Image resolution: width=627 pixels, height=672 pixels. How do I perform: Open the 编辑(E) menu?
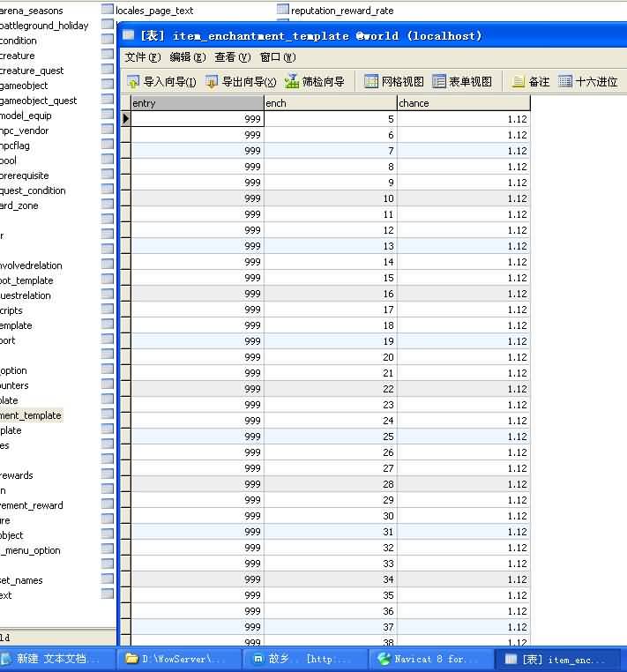coord(188,57)
